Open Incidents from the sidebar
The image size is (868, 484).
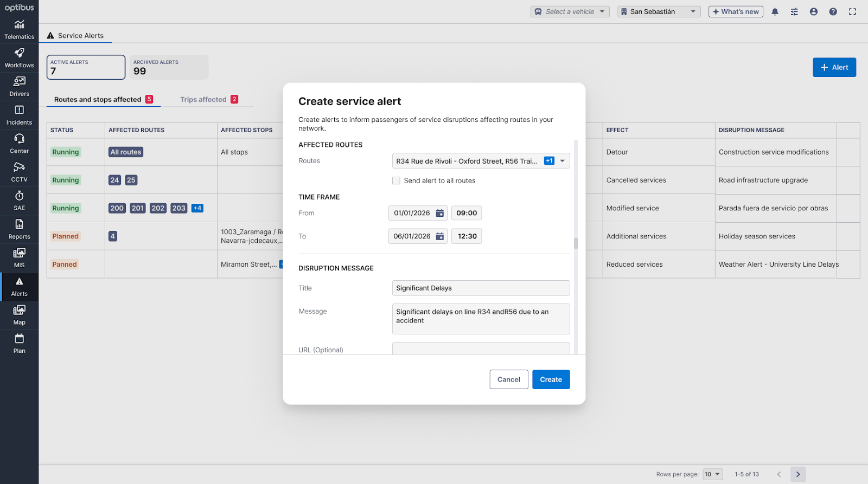(x=19, y=115)
